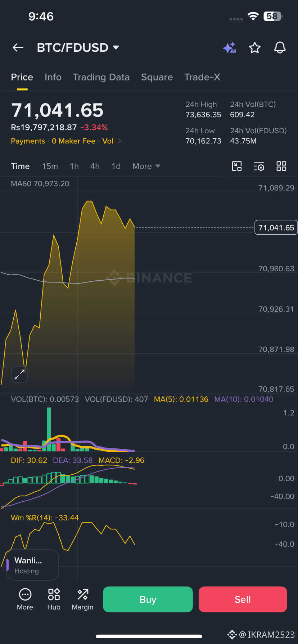
Task: Tap the red Sell button
Action: click(243, 599)
